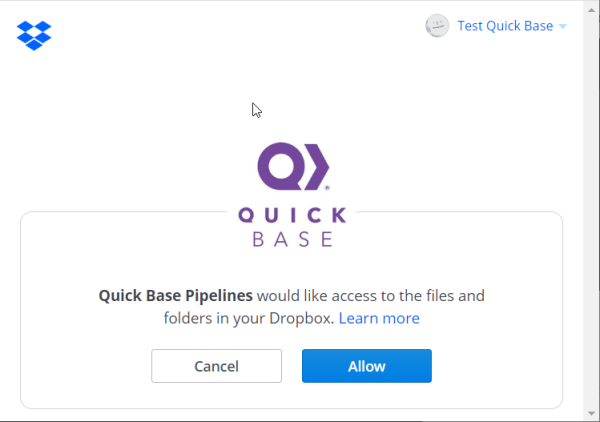
Task: Click the BASE wordmark text
Action: 293,239
